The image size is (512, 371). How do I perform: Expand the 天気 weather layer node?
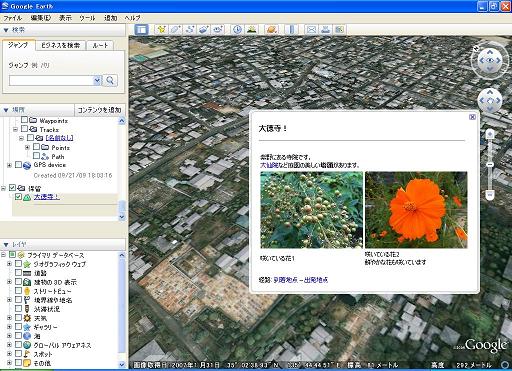pos(9,318)
